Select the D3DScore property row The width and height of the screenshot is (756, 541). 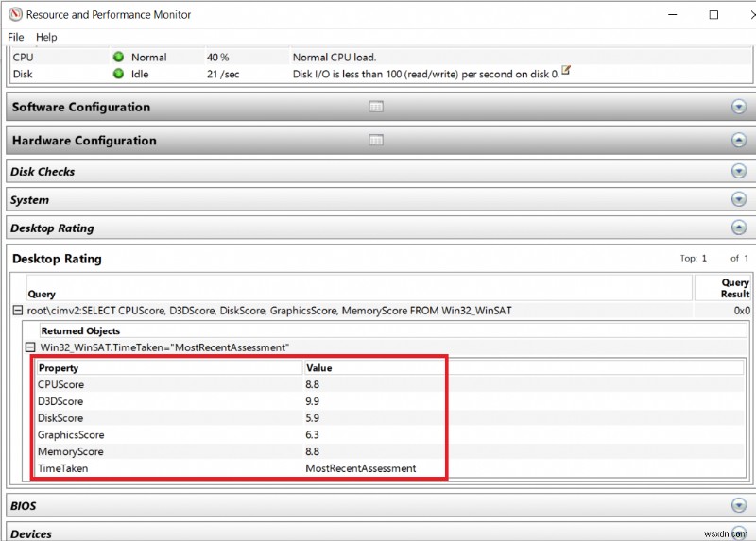point(390,401)
